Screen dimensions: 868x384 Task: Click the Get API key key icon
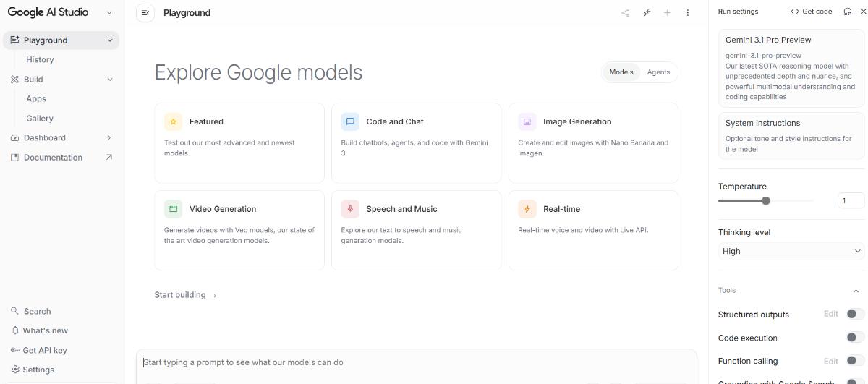pos(14,350)
